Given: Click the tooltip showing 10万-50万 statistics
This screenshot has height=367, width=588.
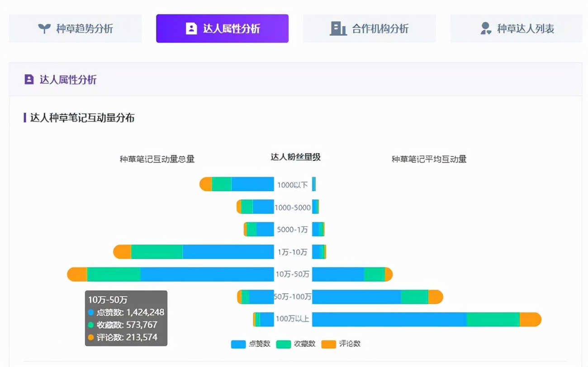Looking at the screenshot, I should 126,318.
